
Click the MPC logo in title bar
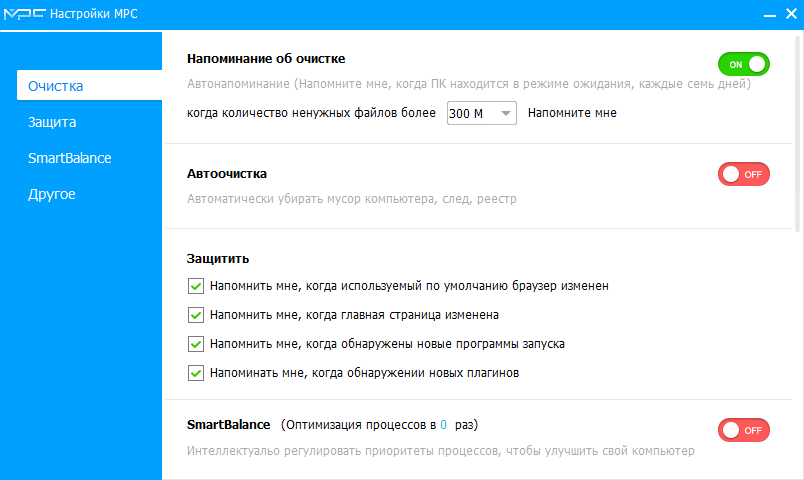[23, 14]
